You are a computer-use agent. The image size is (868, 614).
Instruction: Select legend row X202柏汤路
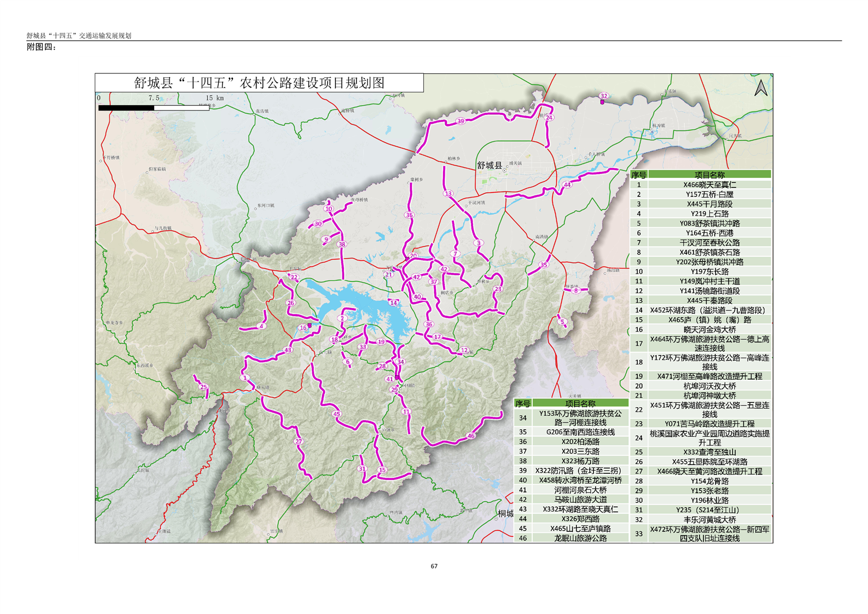[x=571, y=442]
